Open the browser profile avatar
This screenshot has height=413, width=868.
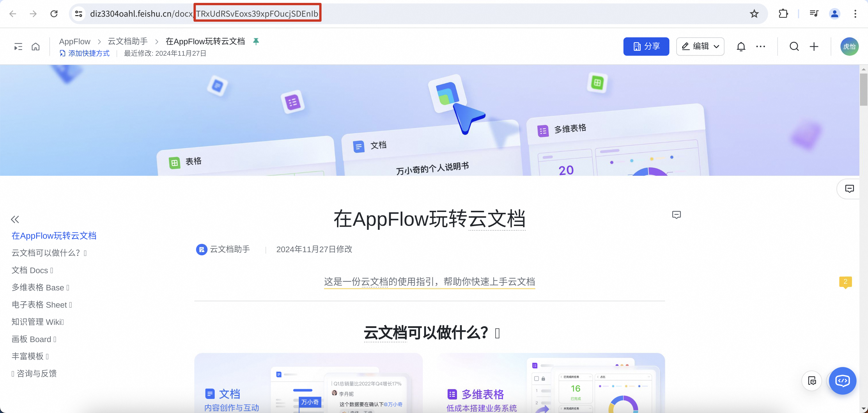point(834,14)
